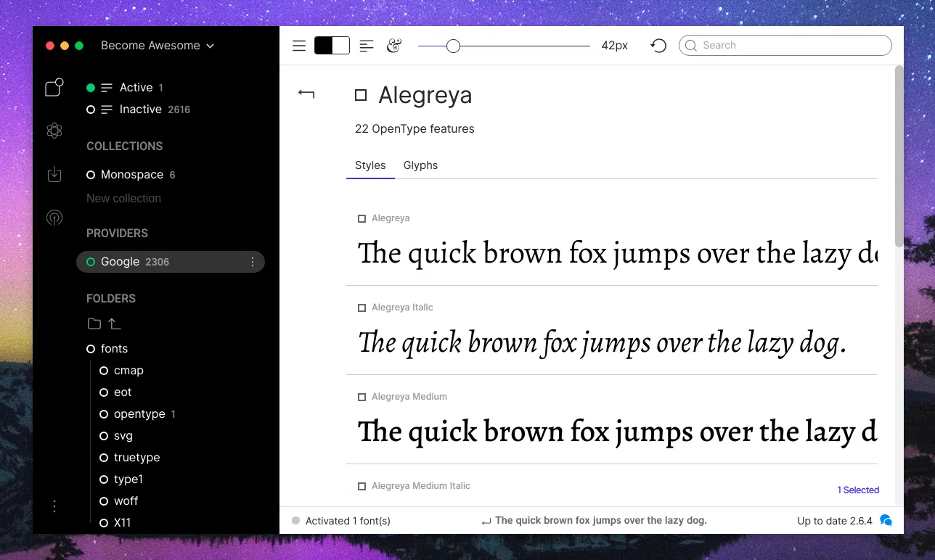Tick the Alegreya Italic style checkbox
The image size is (935, 560).
coord(362,308)
